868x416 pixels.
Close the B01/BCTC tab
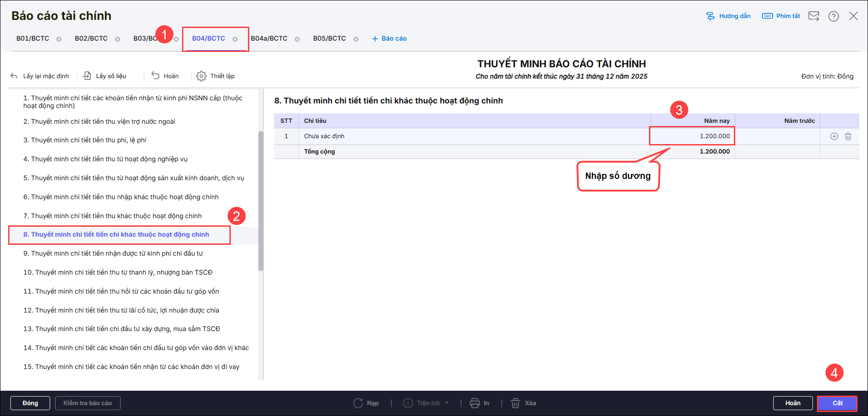click(59, 39)
